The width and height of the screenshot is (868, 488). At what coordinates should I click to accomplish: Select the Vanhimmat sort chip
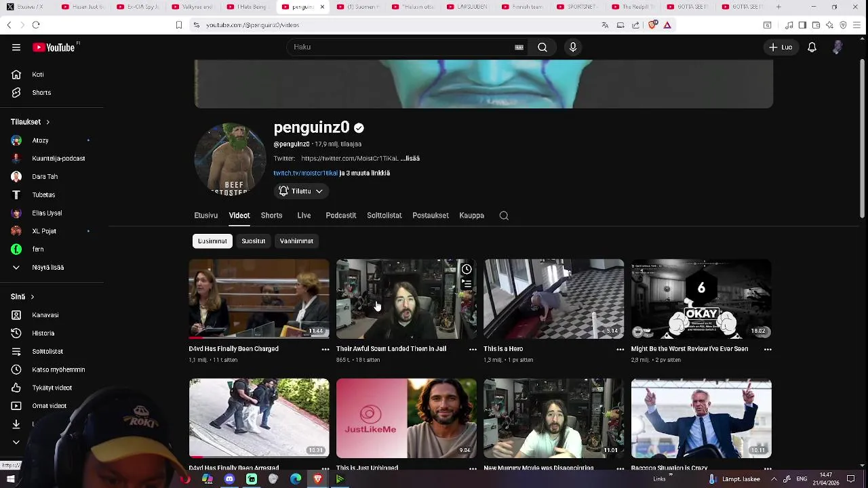pyautogui.click(x=296, y=241)
